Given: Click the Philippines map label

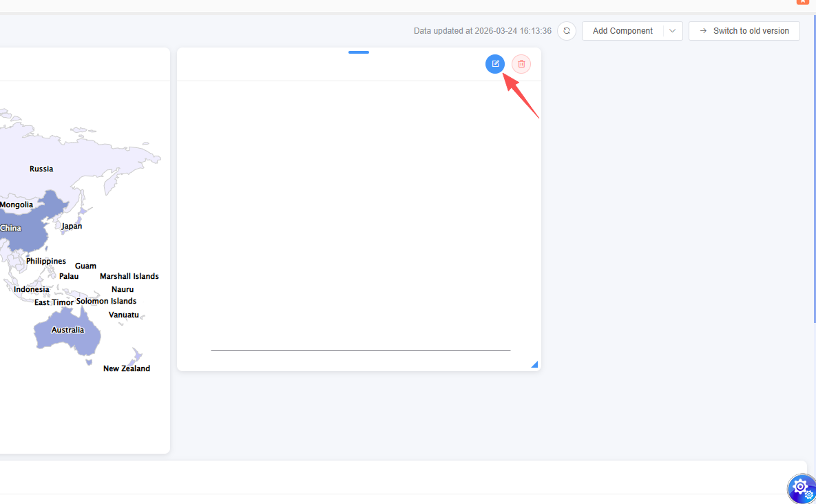Looking at the screenshot, I should click(x=46, y=261).
